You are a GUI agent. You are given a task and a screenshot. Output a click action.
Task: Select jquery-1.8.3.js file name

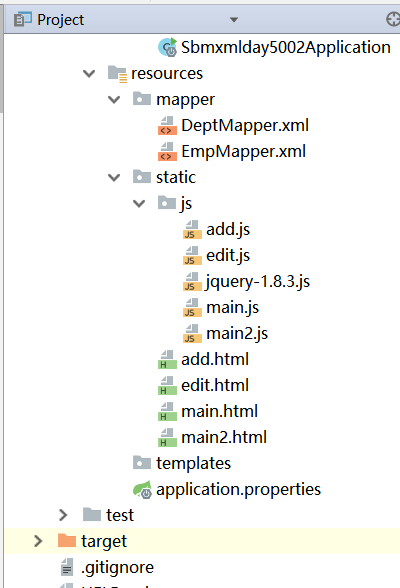point(258,282)
